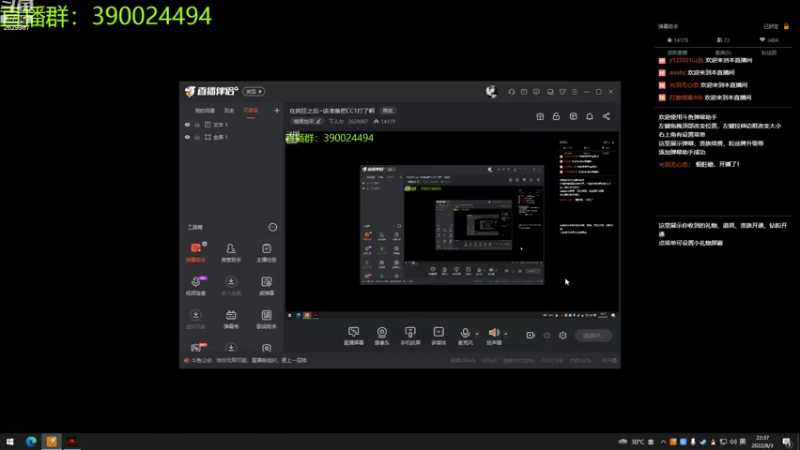This screenshot has height=450, width=800.
Task: Select the 全屏 1 source row
Action: (x=232, y=137)
